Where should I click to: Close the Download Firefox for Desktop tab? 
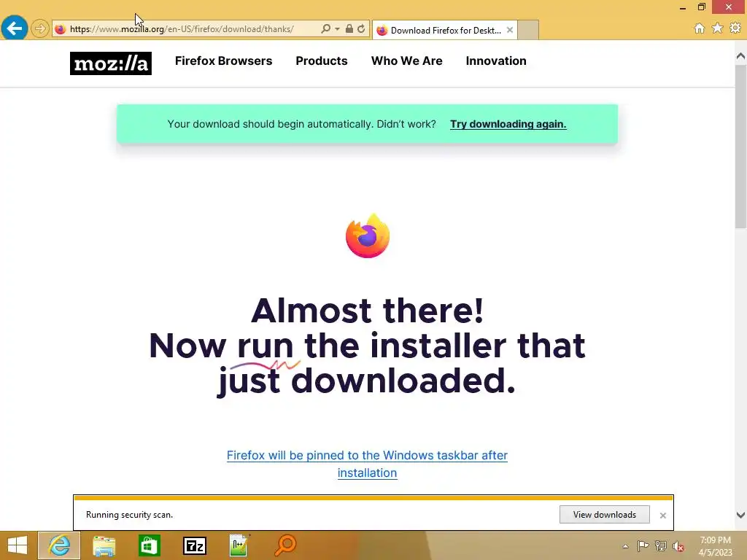pyautogui.click(x=510, y=30)
